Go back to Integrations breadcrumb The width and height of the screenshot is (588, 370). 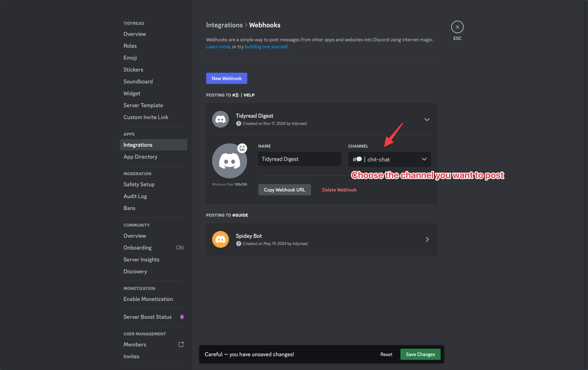224,25
